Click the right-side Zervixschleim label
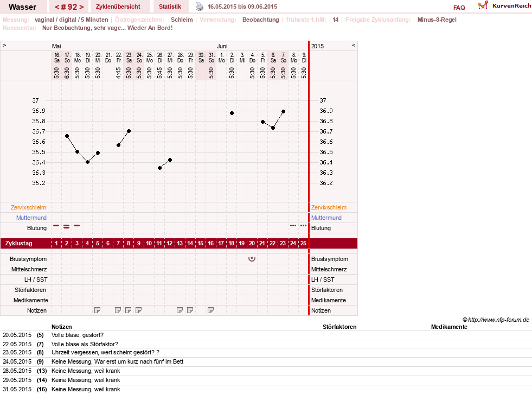 click(x=329, y=207)
